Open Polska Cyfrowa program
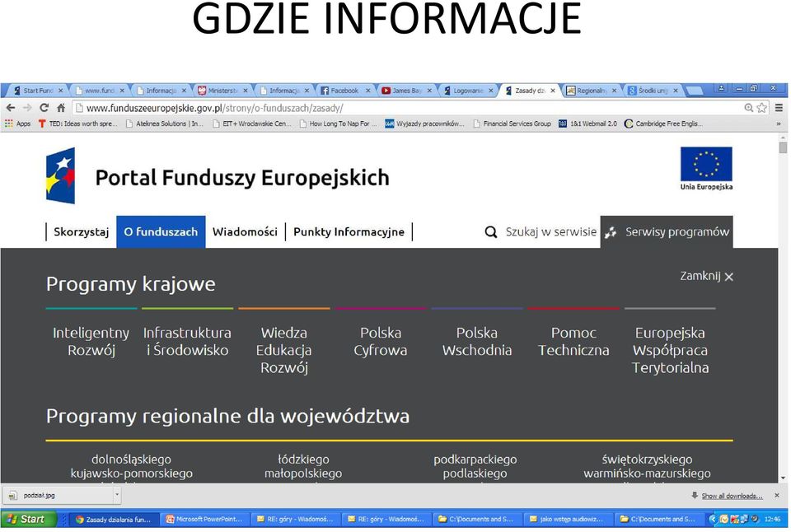 [381, 342]
